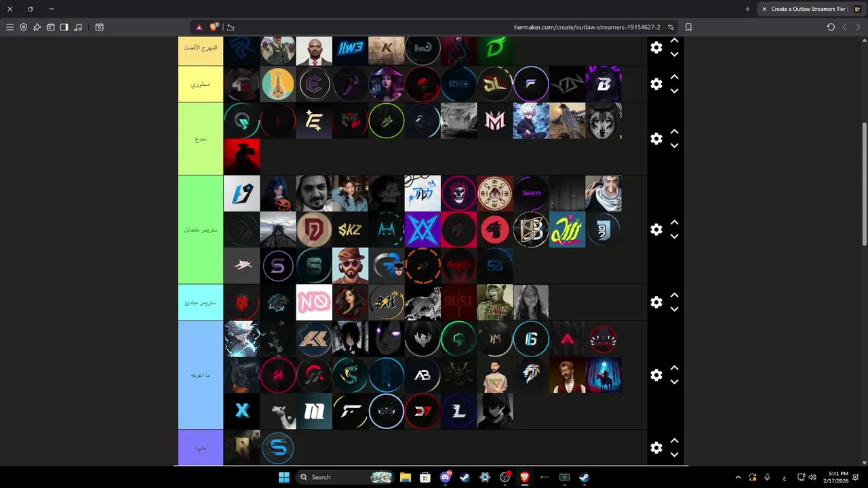The height and width of the screenshot is (488, 868).
Task: Click the ستريمر مبتدئ cyan tier label
Action: coord(201,302)
